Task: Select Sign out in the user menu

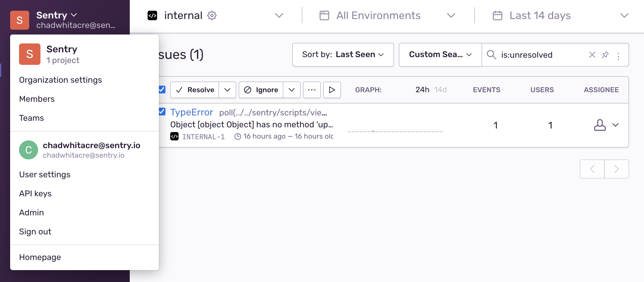Action: (x=35, y=232)
